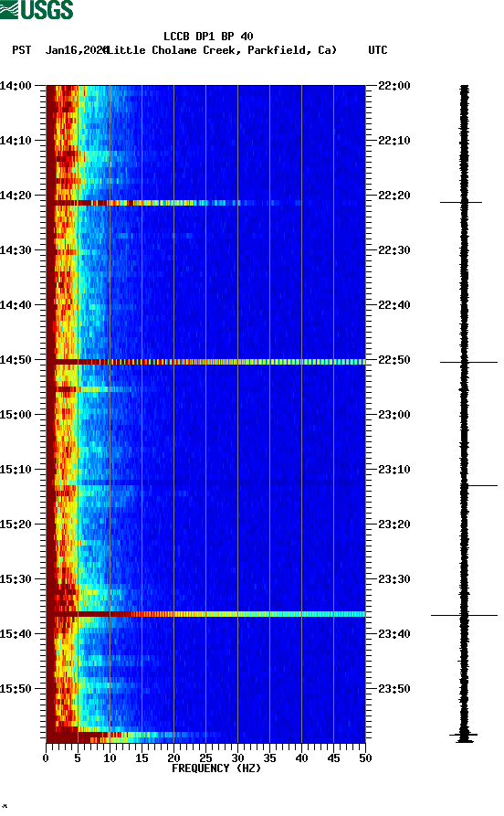Image resolution: width=504 pixels, height=816 pixels.
Task: Click the '14:50' PST time label
Action: [16, 360]
